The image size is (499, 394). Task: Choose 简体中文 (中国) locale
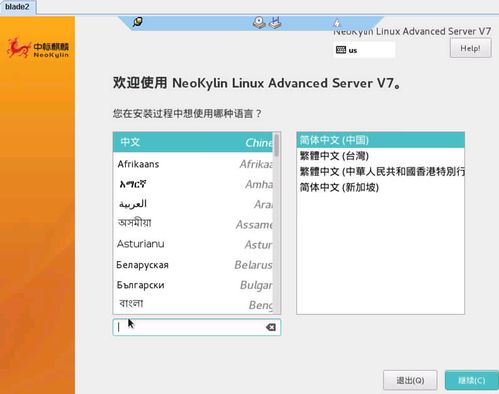(380, 140)
